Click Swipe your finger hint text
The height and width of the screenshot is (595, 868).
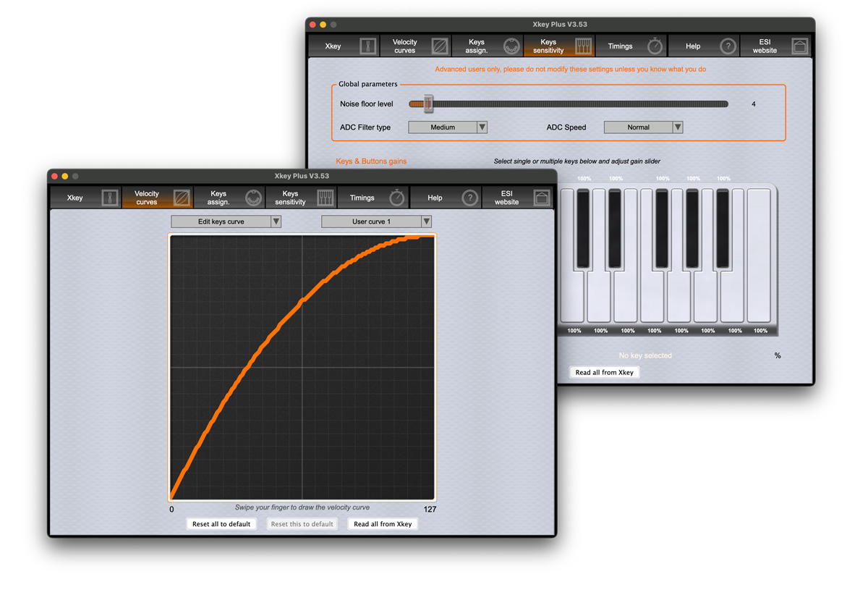(302, 508)
